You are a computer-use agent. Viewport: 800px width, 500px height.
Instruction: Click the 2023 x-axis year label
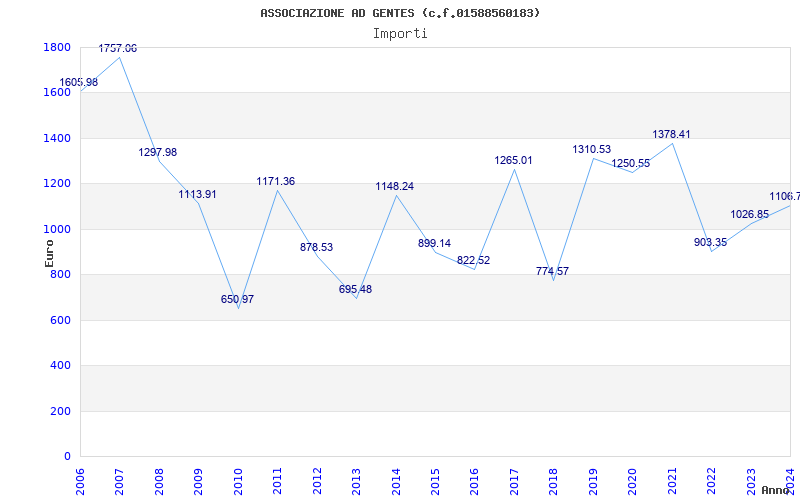(751, 484)
